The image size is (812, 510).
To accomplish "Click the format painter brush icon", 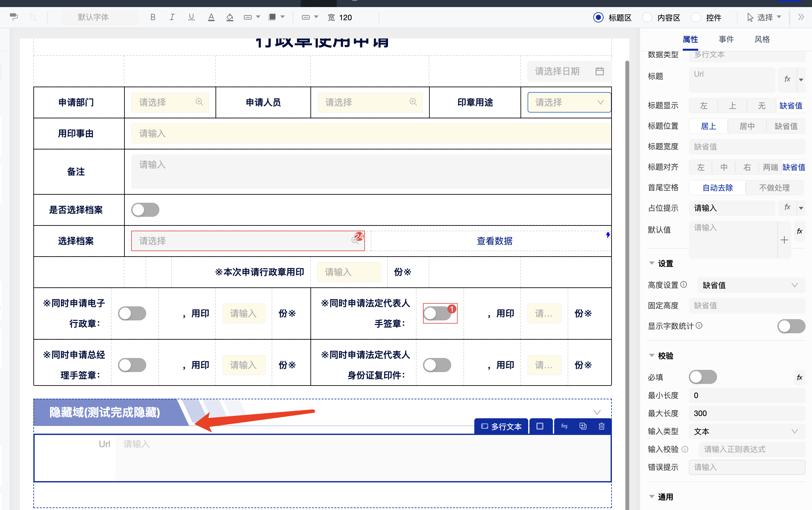I will tap(14, 17).
